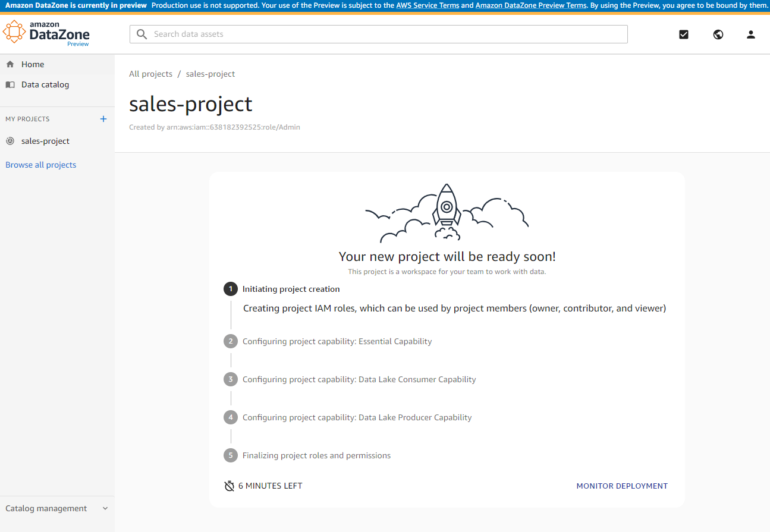Click the sales-project page heading

click(x=191, y=103)
